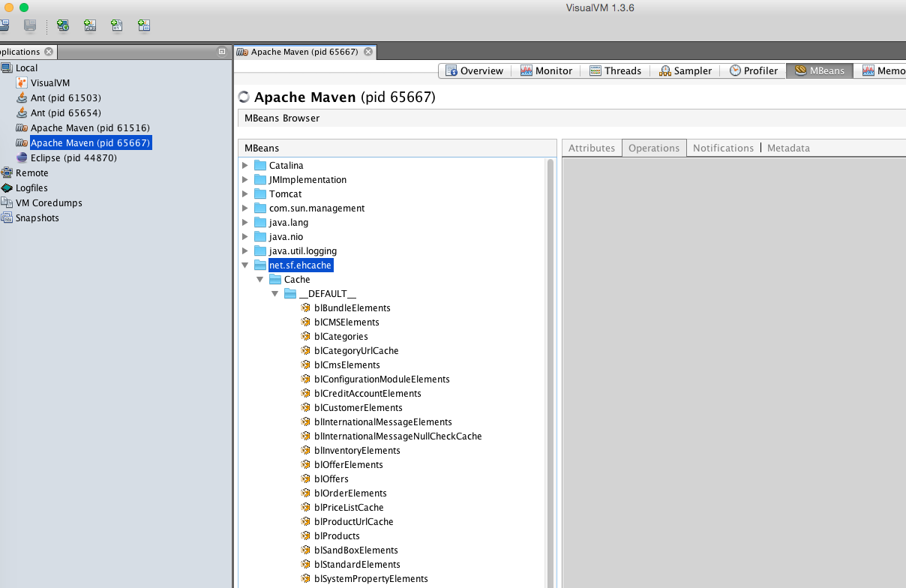This screenshot has height=588, width=906.
Task: Select the blCategories cache MBean
Action: click(x=343, y=336)
